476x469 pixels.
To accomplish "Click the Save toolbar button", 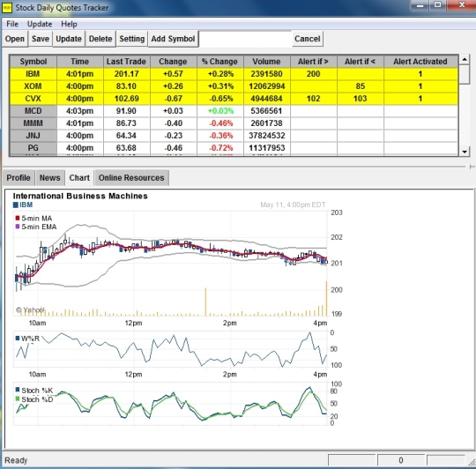I will 41,39.
